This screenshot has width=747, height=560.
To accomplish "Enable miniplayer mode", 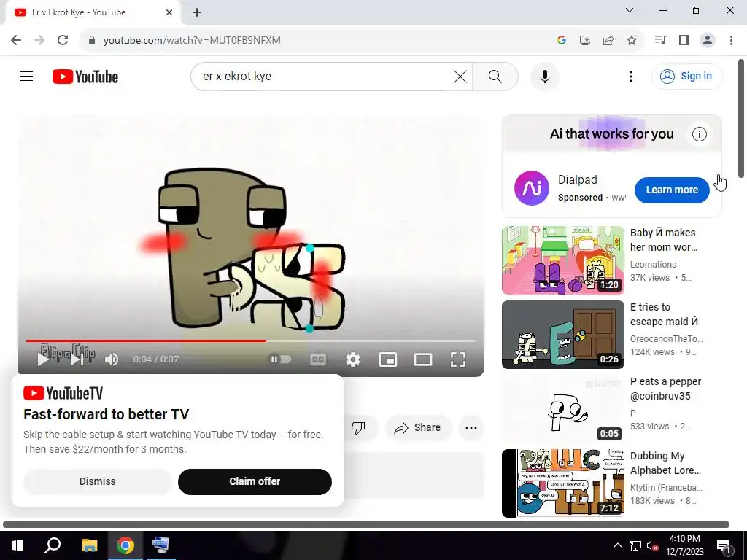I will (388, 359).
